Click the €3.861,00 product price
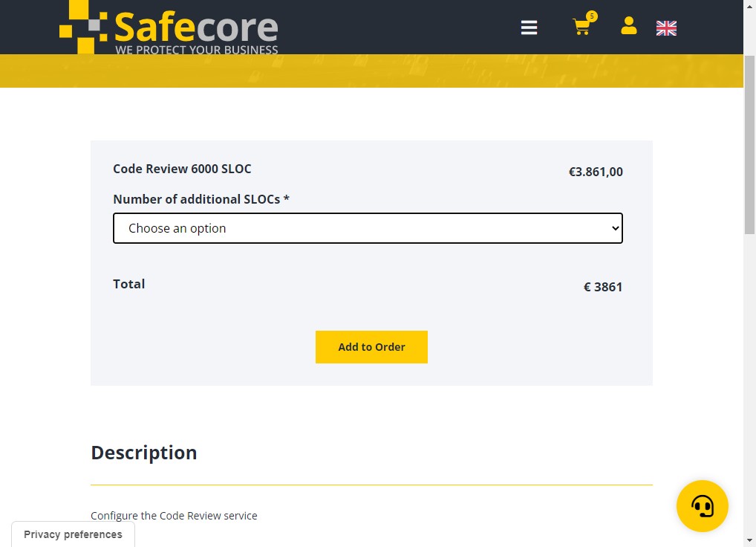 [x=596, y=172]
